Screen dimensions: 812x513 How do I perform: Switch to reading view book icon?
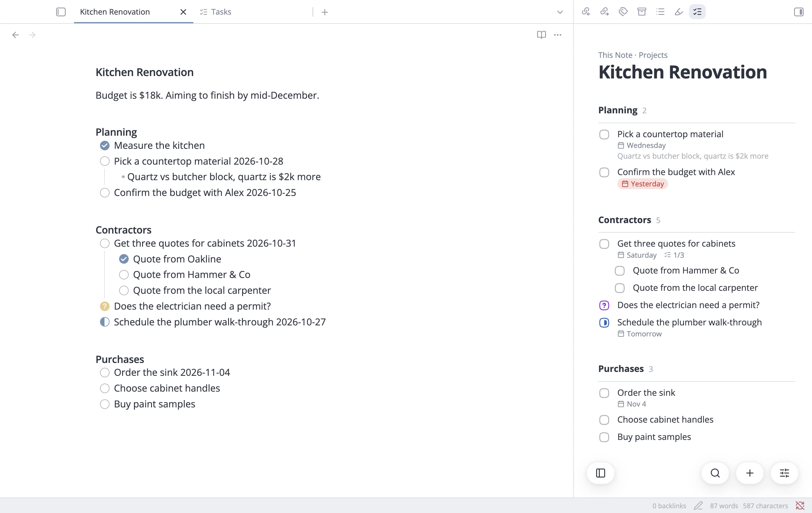(541, 35)
